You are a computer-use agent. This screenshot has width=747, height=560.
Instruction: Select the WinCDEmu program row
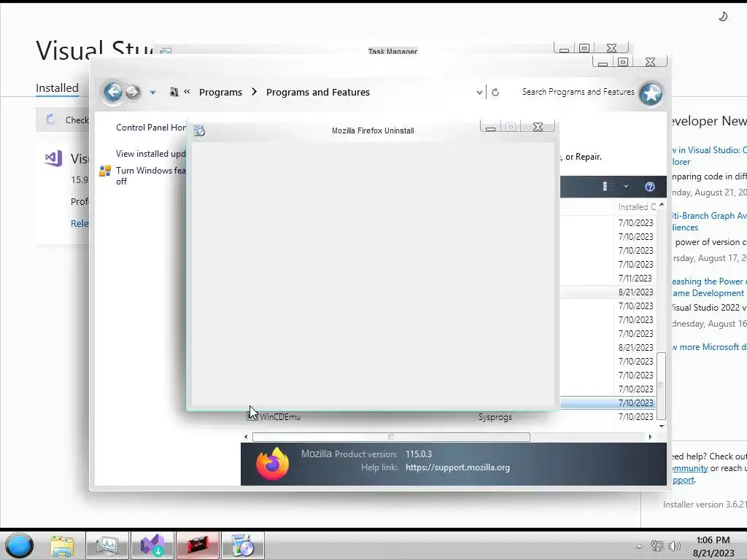[x=449, y=416]
